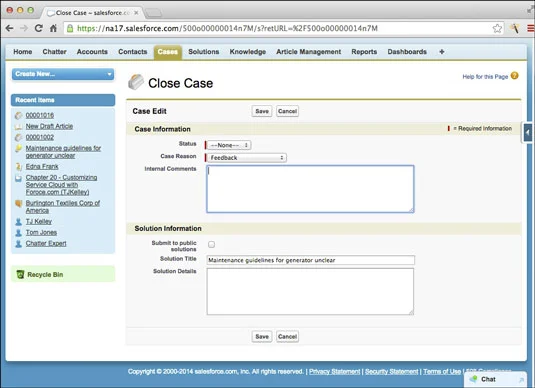Image resolution: width=535 pixels, height=388 pixels.
Task: Click the Recycle Bin icon
Action: pyautogui.click(x=20, y=274)
